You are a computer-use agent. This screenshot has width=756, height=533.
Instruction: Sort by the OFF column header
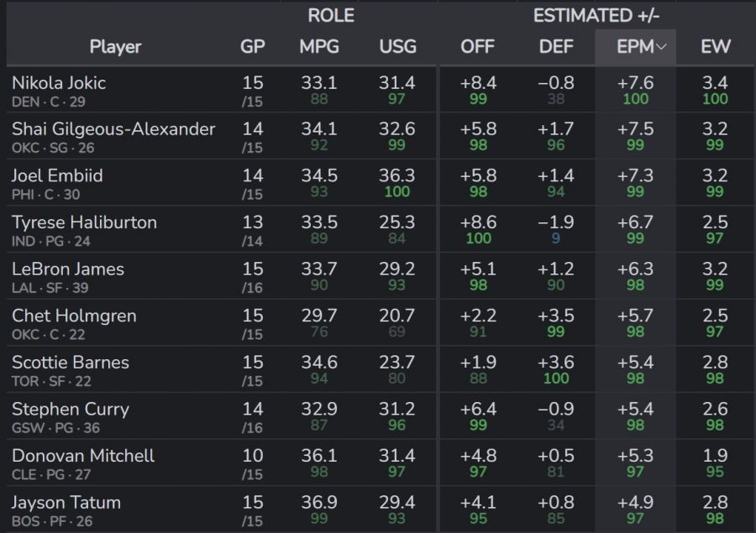[477, 47]
